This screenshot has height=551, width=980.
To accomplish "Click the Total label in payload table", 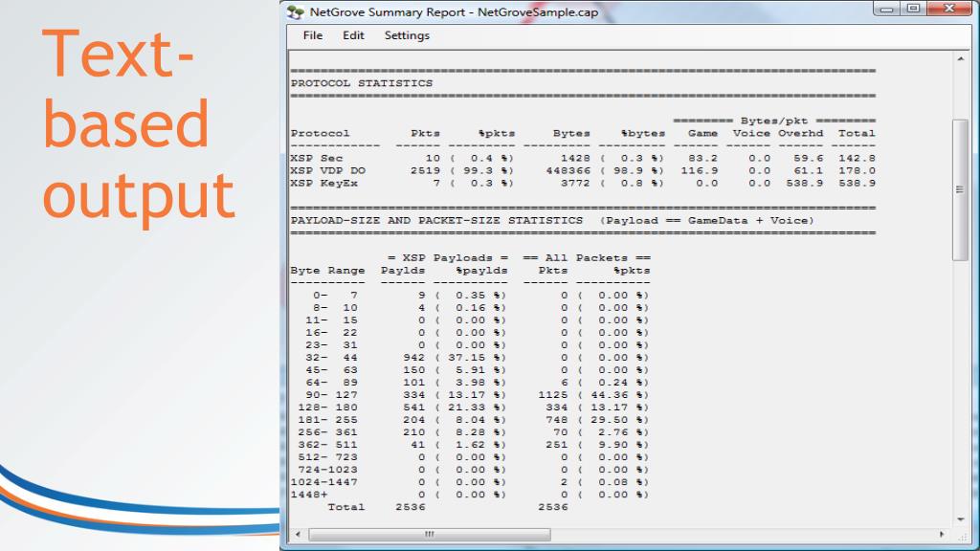I will [x=345, y=507].
